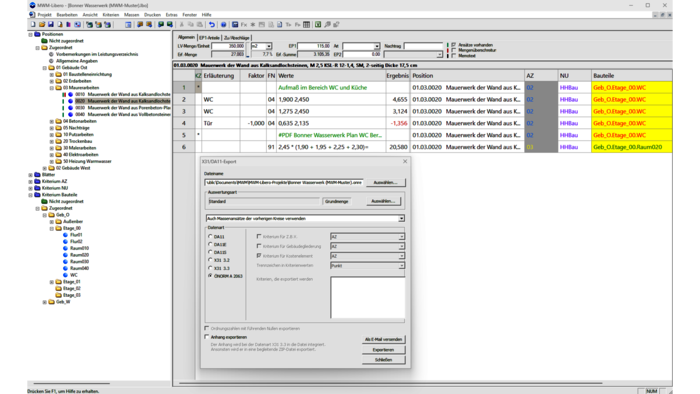Click the blue Info circle toolbar icon
700x394 pixels.
(223, 25)
